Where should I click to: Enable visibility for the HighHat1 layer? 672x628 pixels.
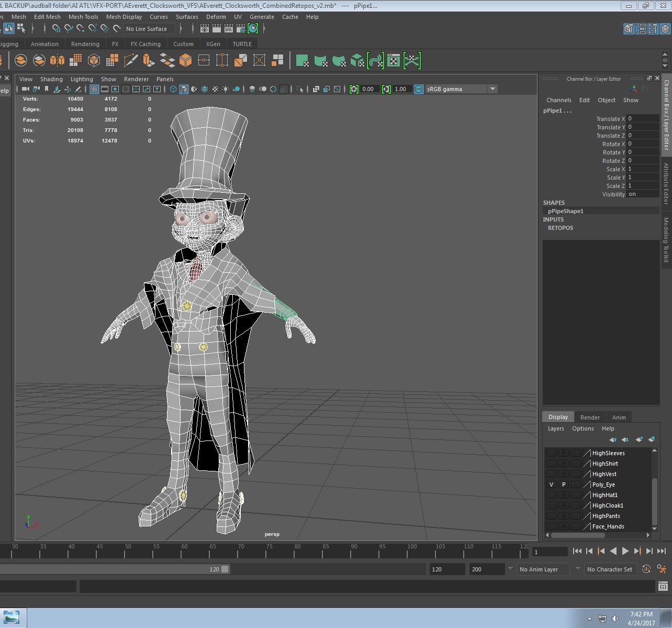[552, 495]
